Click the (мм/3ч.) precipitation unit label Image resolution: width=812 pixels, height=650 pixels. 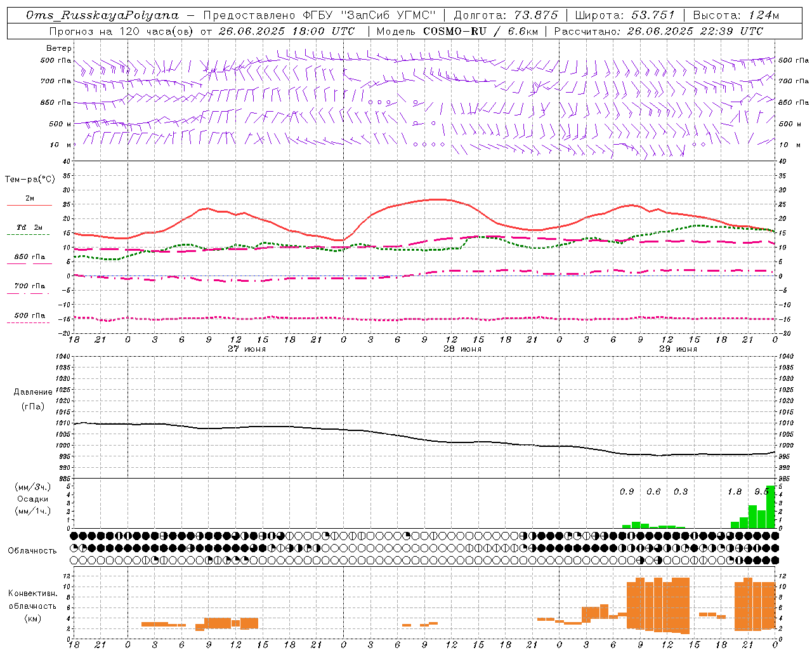32,487
